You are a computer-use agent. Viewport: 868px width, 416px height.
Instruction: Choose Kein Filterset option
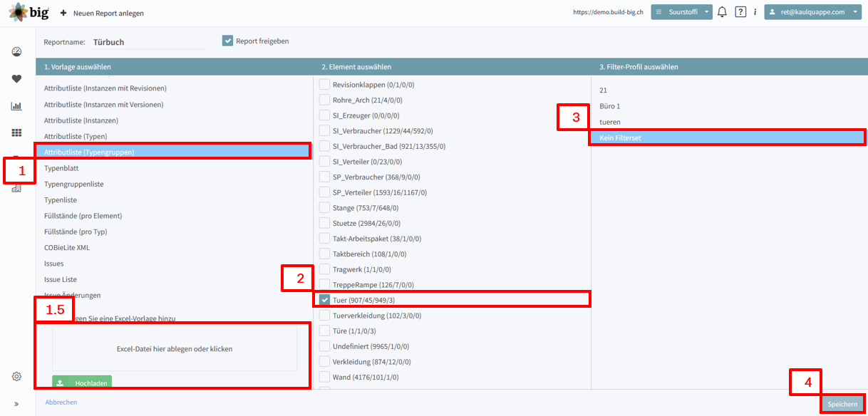tap(729, 137)
